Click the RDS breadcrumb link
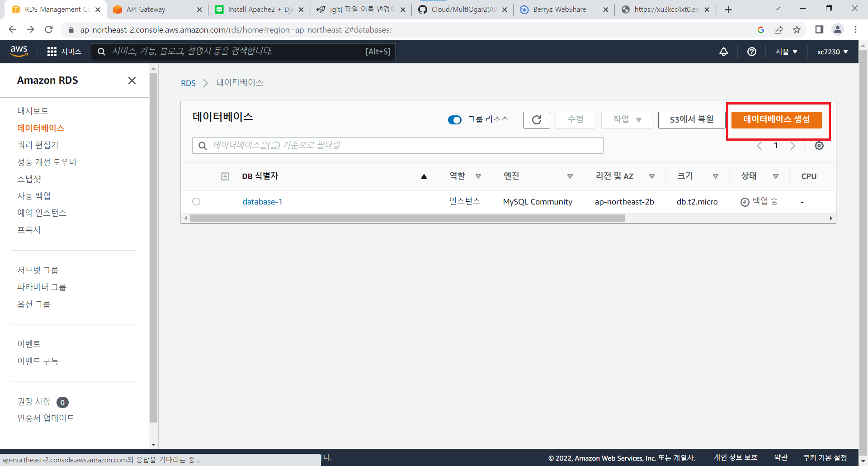Image resolution: width=868 pixels, height=466 pixels. pyautogui.click(x=188, y=83)
